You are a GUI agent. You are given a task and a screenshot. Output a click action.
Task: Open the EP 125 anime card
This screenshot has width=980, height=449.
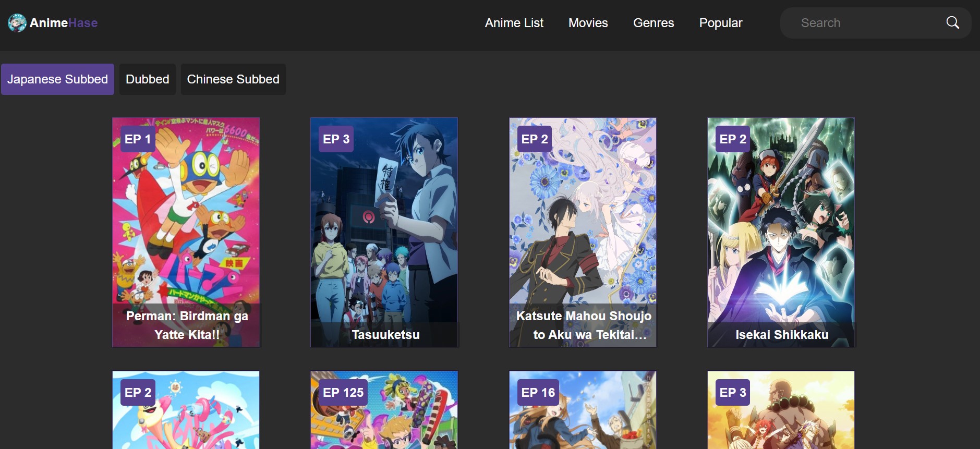(384, 410)
